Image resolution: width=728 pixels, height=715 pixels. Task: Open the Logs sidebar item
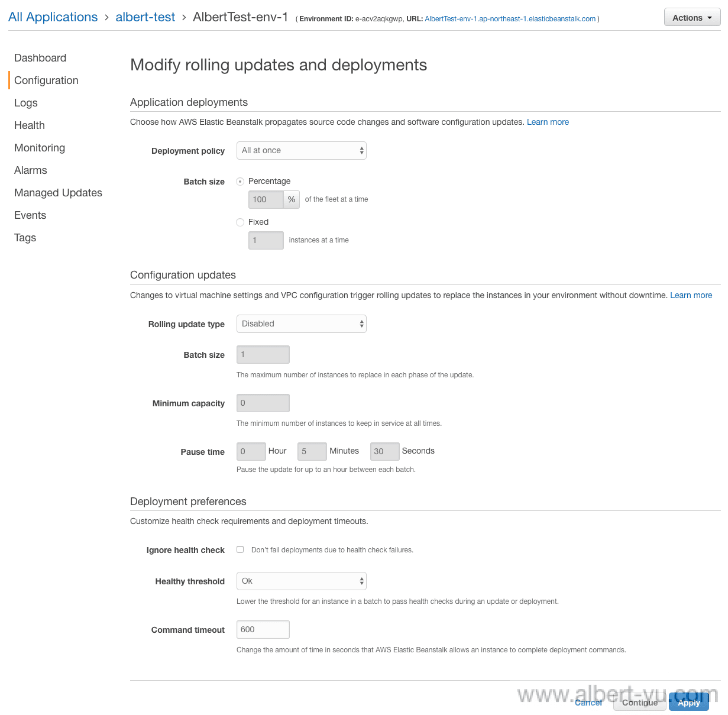click(x=26, y=103)
